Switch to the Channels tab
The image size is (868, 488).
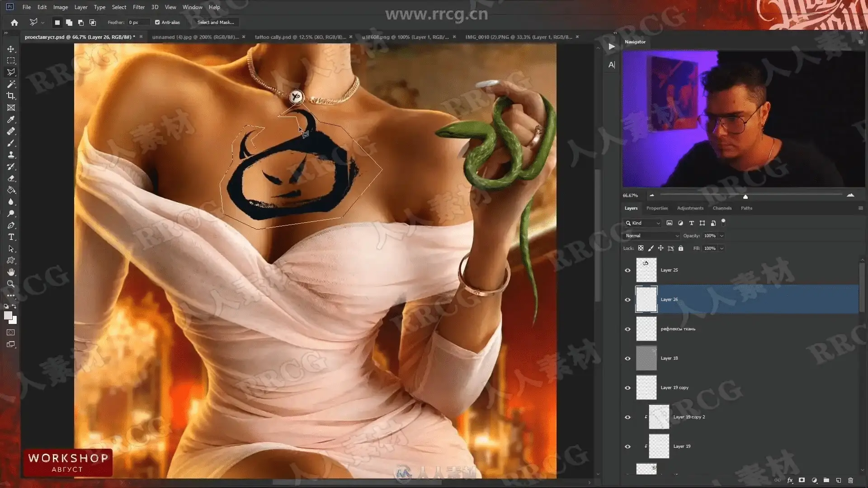722,208
